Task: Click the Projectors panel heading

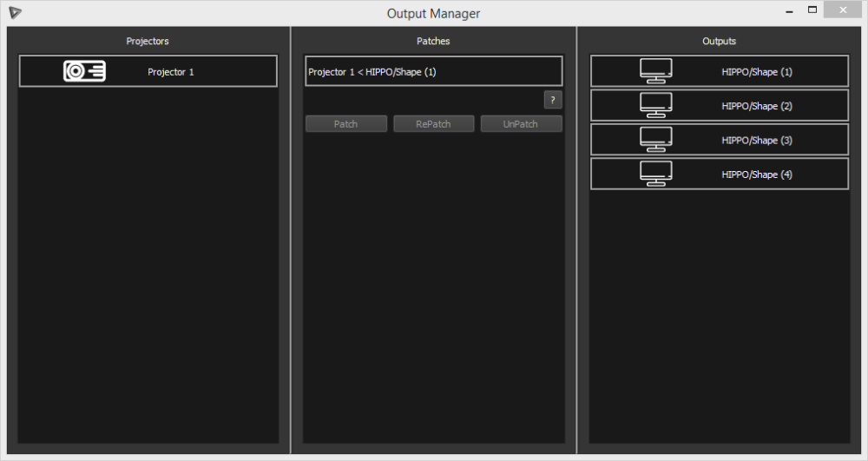Action: [148, 41]
